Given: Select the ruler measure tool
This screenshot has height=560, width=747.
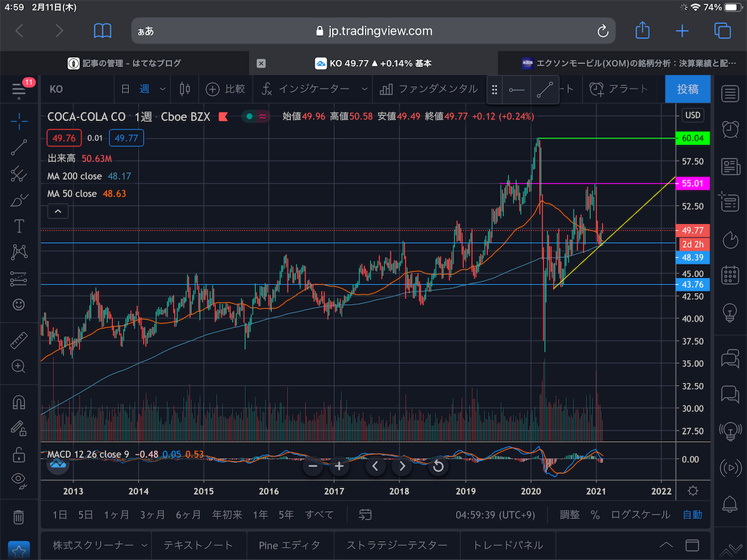Looking at the screenshot, I should tap(19, 341).
